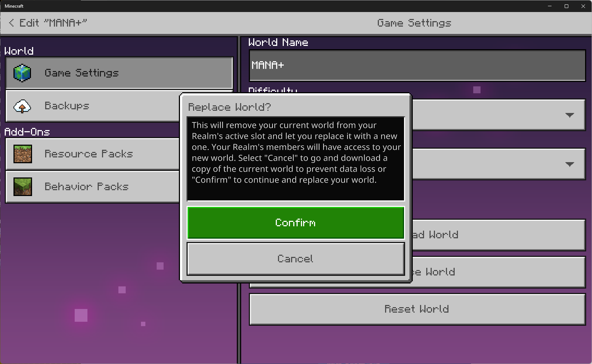Click the Reset World button
The width and height of the screenshot is (592, 364).
417,309
